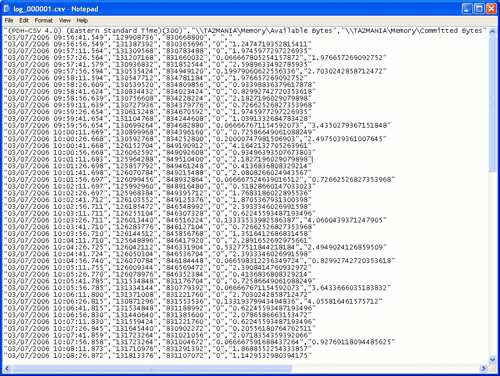Close the log_000001.csv Notepad window
500x376 pixels.
(x=491, y=9)
